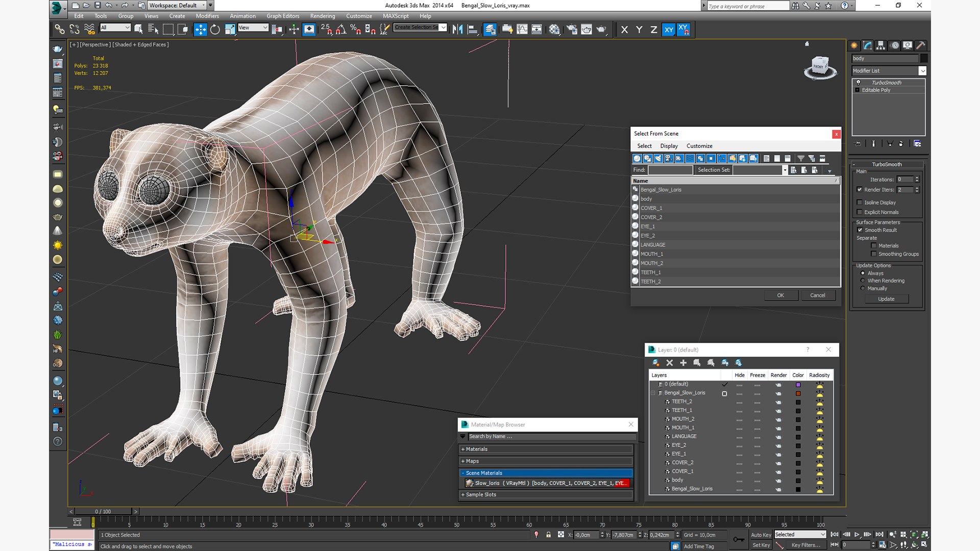The image size is (980, 551).
Task: Open the Curve Editor from toolbar
Action: pos(522,30)
